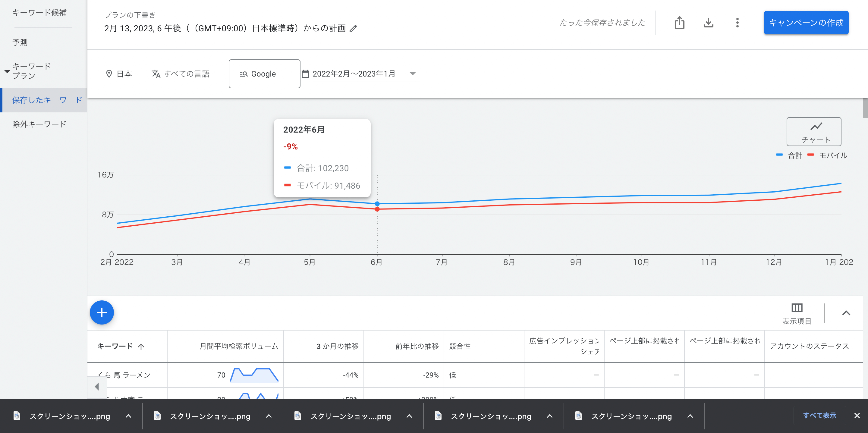Click the チャート chart type button
Viewport: 868px width, 433px height.
813,132
